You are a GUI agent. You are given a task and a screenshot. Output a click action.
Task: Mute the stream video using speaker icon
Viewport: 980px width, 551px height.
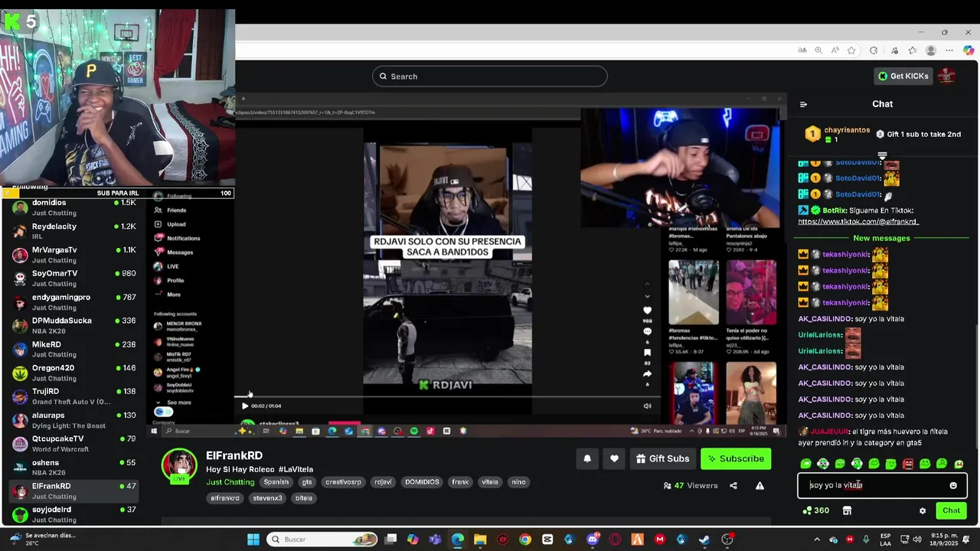647,406
